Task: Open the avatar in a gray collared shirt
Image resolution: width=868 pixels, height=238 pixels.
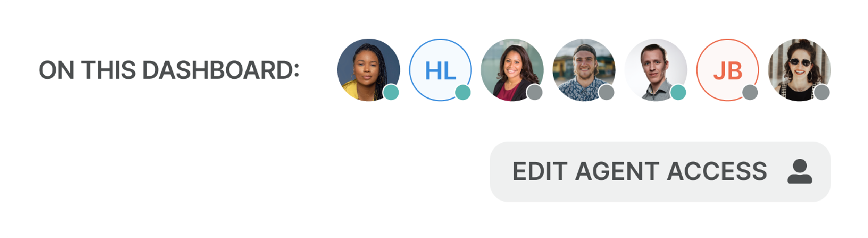Action: pyautogui.click(x=656, y=70)
